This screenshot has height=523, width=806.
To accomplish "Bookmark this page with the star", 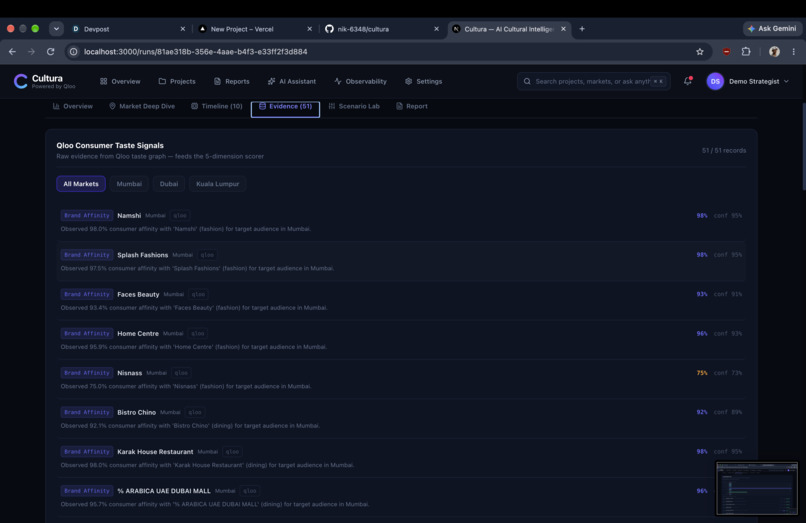I will pos(700,51).
